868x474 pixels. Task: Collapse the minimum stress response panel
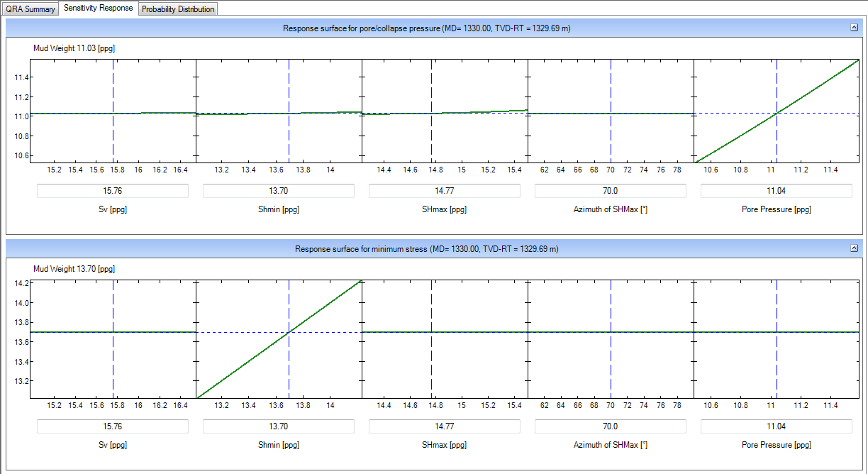click(x=854, y=248)
